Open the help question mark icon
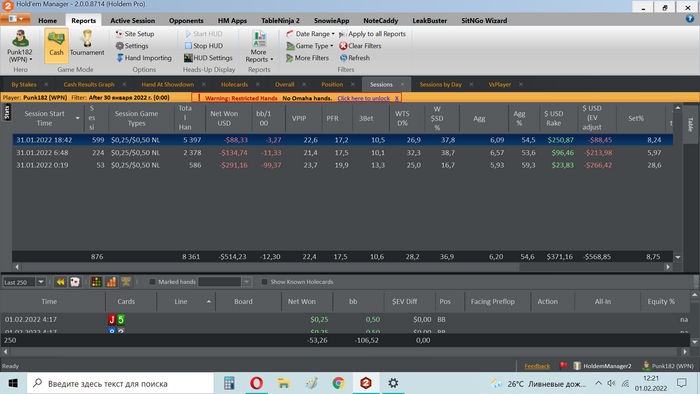 coord(690,19)
